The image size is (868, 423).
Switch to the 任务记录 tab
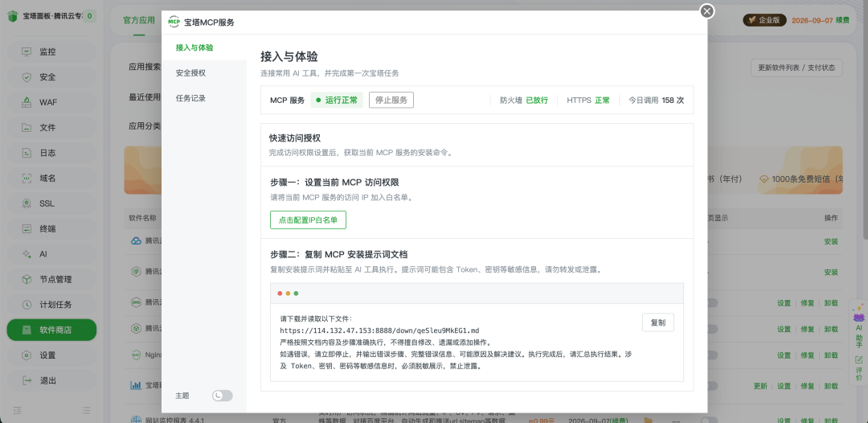point(203,99)
